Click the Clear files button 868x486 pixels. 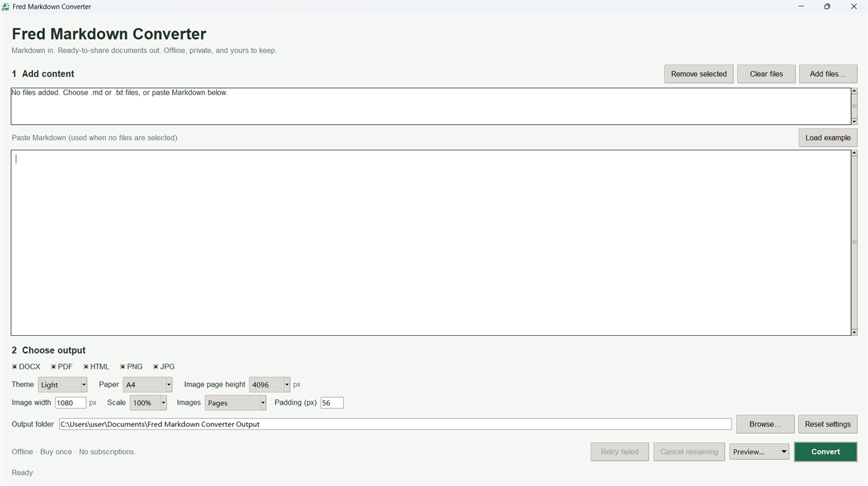click(x=766, y=74)
